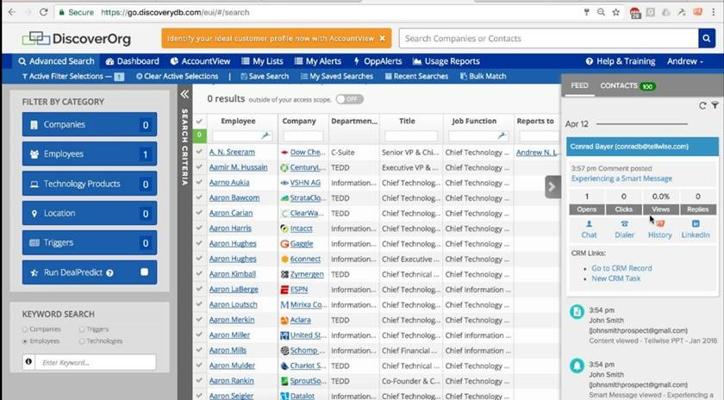
Task: Open the Go to CRM Record link
Action: pyautogui.click(x=621, y=268)
